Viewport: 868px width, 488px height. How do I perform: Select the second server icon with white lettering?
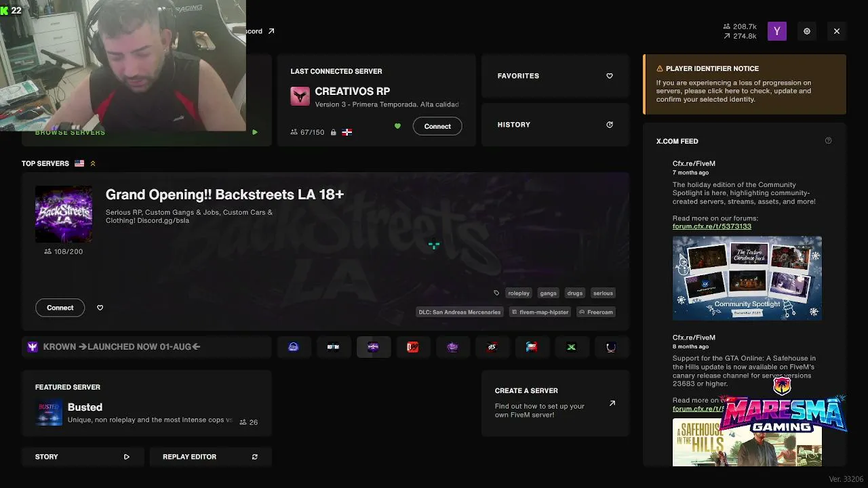[333, 347]
